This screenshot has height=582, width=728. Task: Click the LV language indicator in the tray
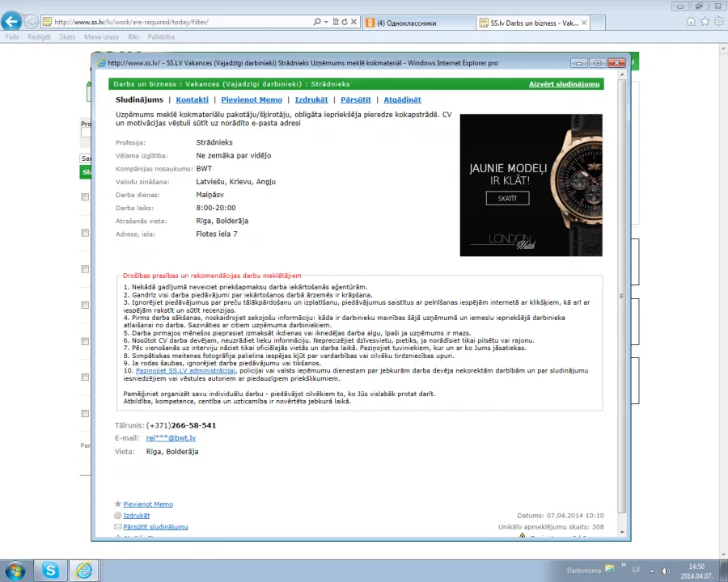636,569
